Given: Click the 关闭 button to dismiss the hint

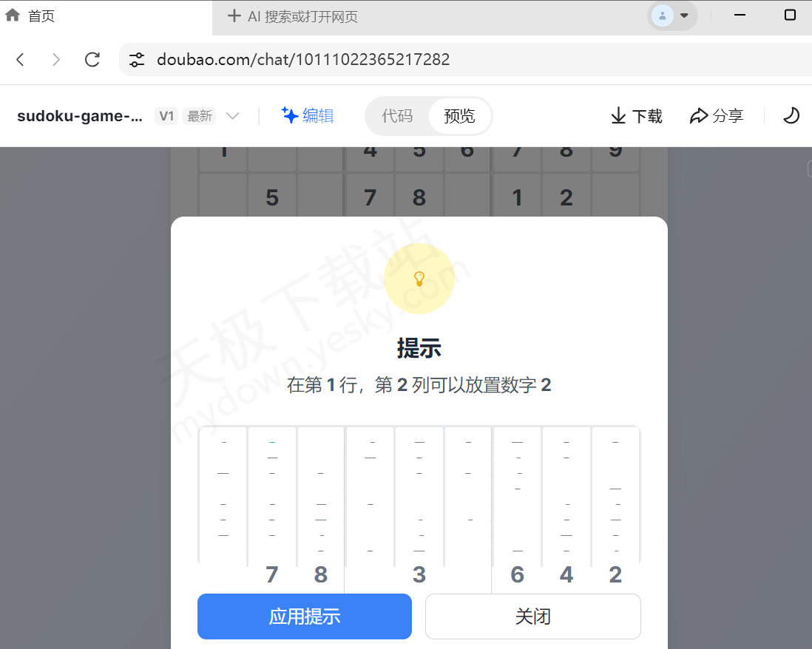Looking at the screenshot, I should coord(532,616).
